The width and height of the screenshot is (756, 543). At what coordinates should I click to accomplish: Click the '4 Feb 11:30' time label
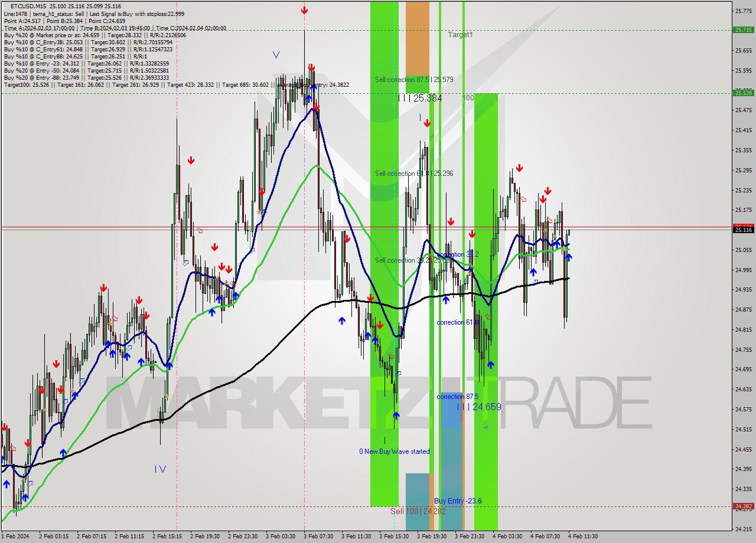tap(583, 537)
